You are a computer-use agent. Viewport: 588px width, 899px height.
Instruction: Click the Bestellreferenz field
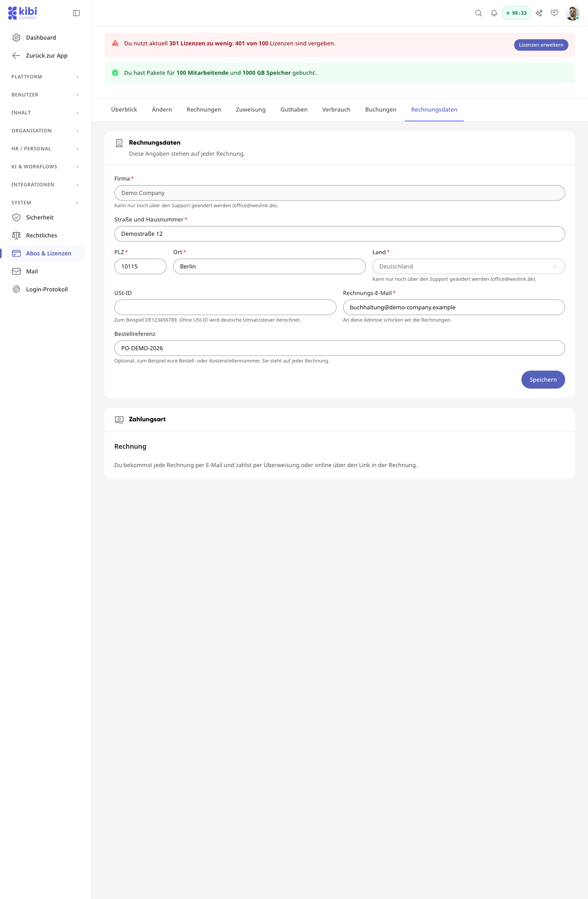340,348
